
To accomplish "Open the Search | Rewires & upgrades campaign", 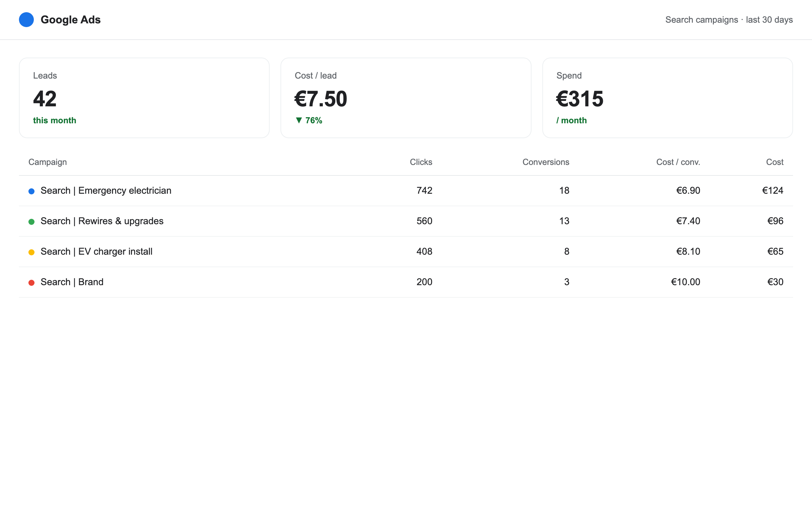I will pos(102,221).
